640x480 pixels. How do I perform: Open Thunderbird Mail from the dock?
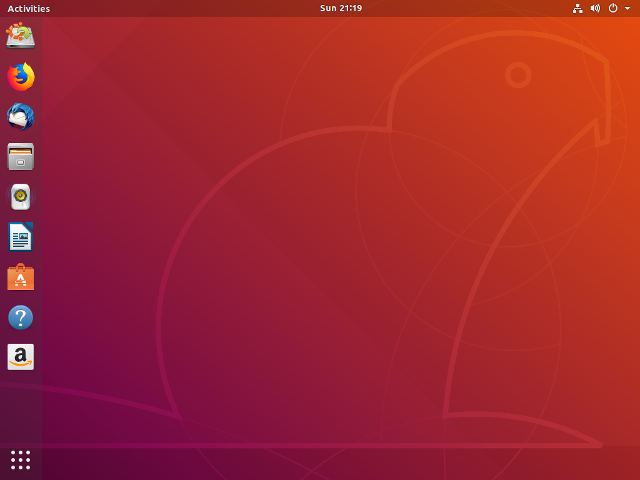[x=21, y=117]
